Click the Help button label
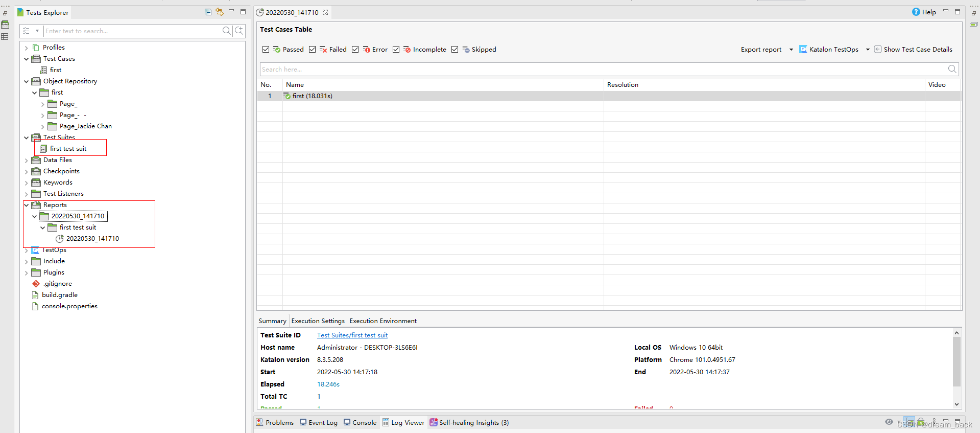Viewport: 980px width, 433px height. (x=929, y=12)
